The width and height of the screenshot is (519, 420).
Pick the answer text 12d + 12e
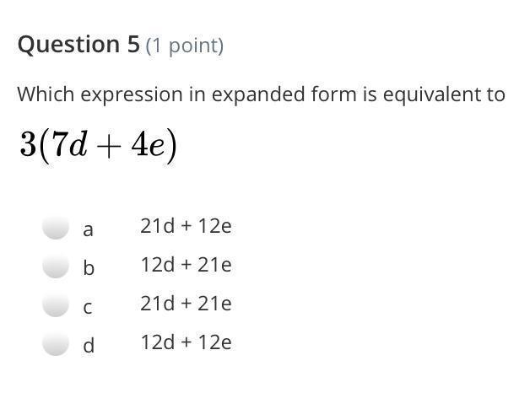tap(186, 342)
